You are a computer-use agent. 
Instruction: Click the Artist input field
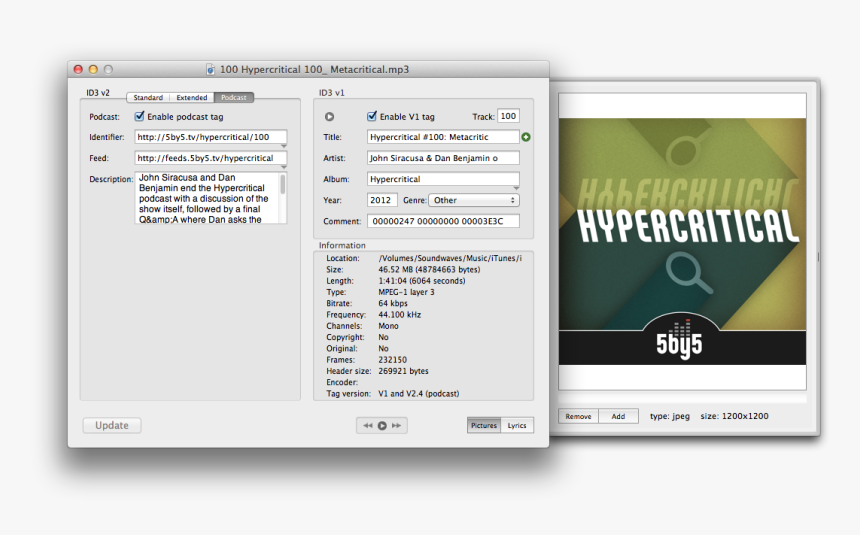pos(443,158)
